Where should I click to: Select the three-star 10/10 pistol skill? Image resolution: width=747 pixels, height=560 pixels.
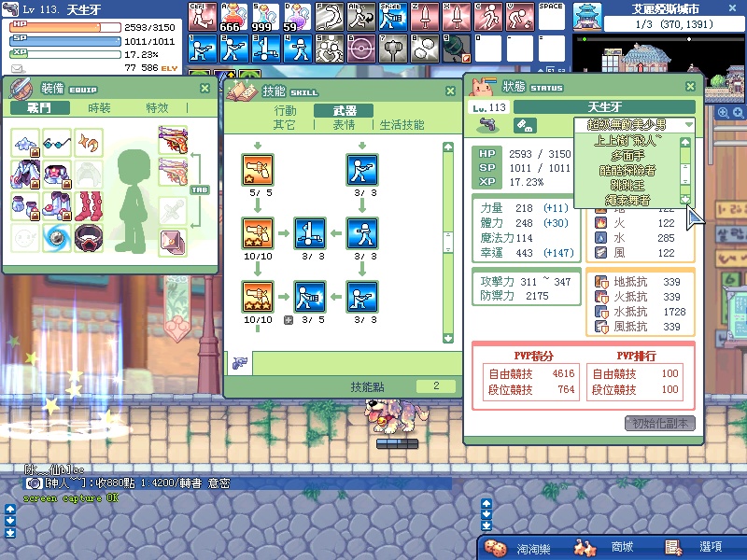(258, 297)
